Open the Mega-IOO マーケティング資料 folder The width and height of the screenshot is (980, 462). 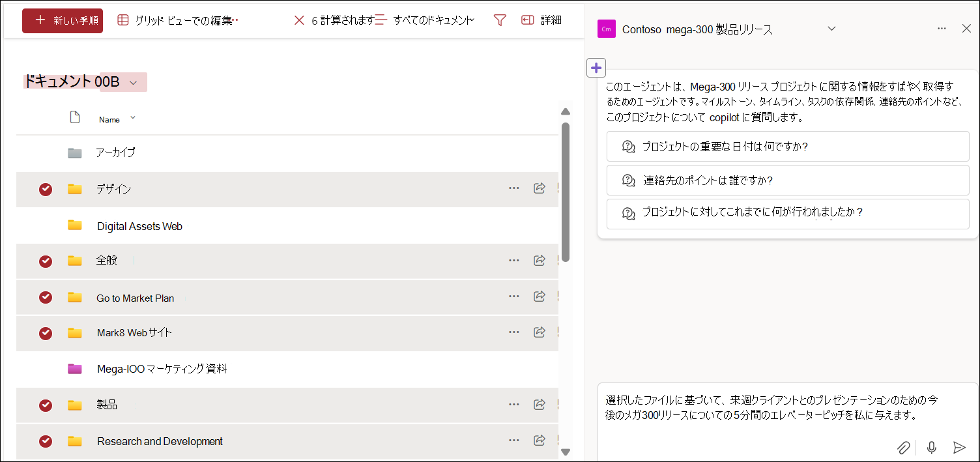(162, 369)
